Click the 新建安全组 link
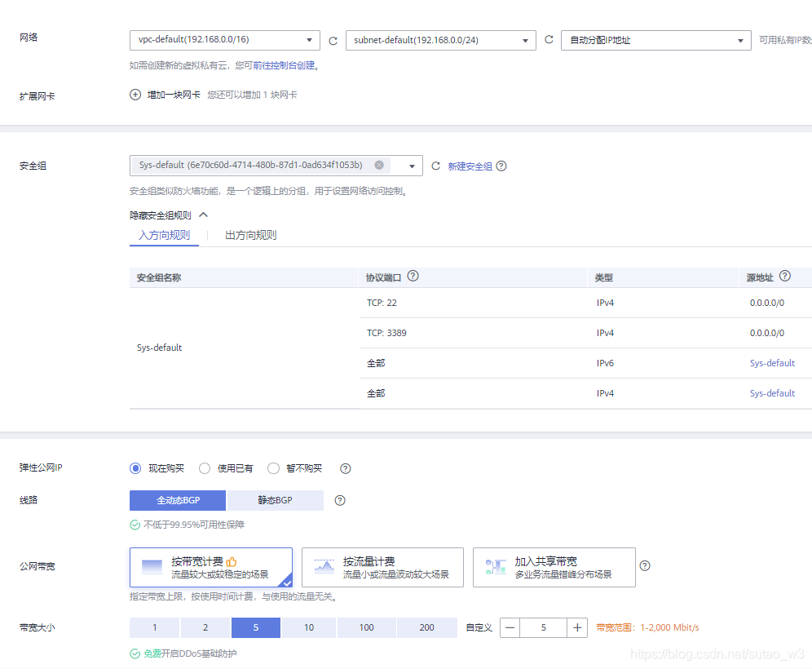Screen dimensions: 812x669 pos(470,166)
